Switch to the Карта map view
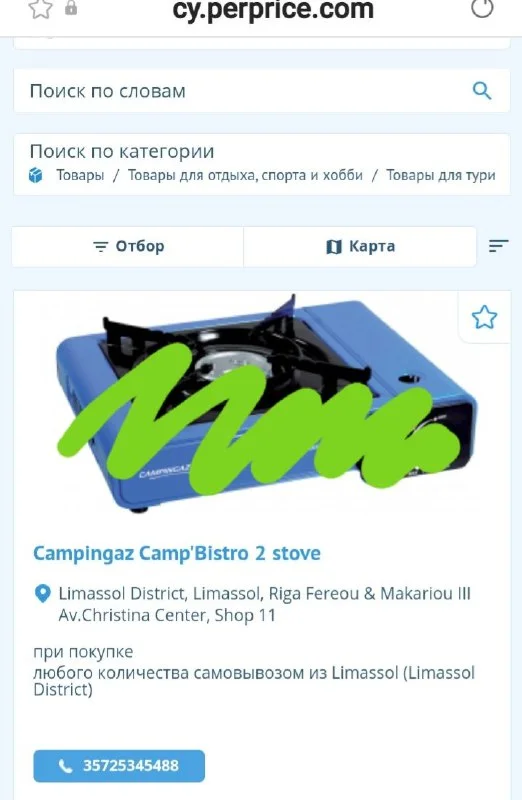The image size is (522, 800). point(360,246)
